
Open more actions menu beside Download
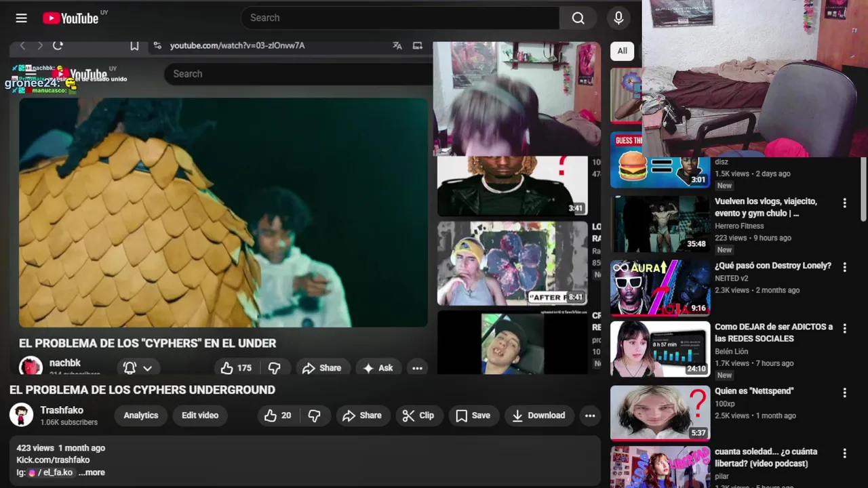click(590, 415)
